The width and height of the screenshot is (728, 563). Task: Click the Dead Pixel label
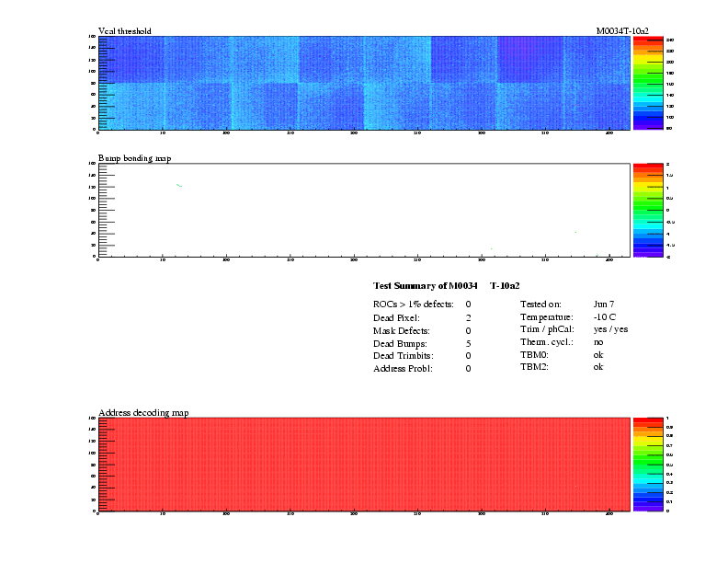396,316
